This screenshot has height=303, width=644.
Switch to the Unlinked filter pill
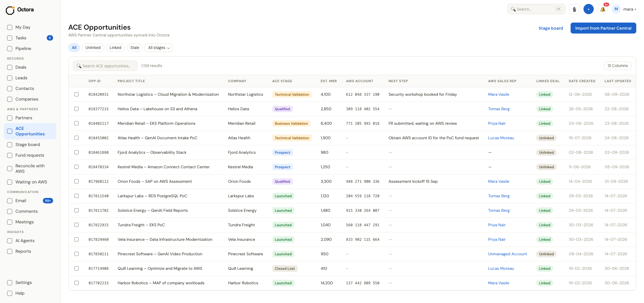click(x=93, y=48)
